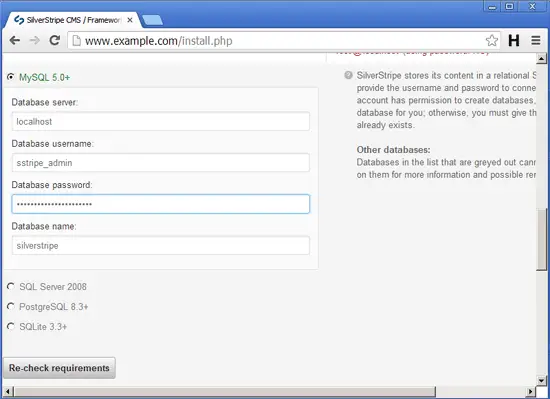This screenshot has height=399, width=550.
Task: Focus the Database password field
Action: click(161, 204)
